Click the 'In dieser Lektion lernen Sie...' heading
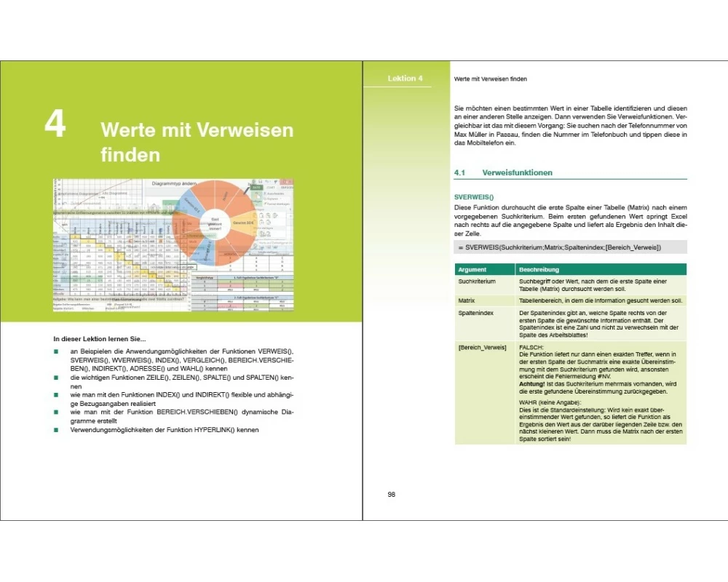 coord(100,338)
